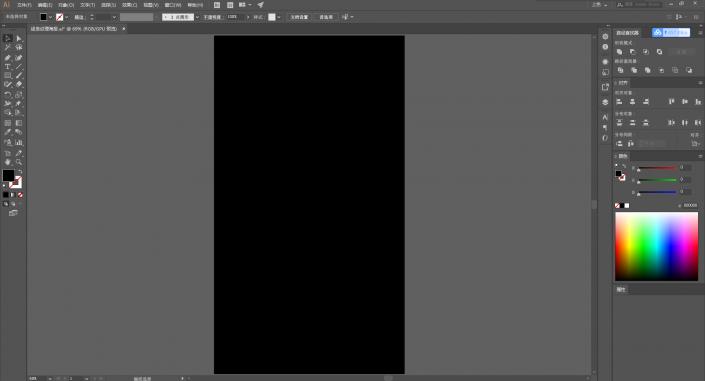Open the Asset Export dock icon
Image resolution: width=705 pixels, height=381 pixels.
click(605, 87)
